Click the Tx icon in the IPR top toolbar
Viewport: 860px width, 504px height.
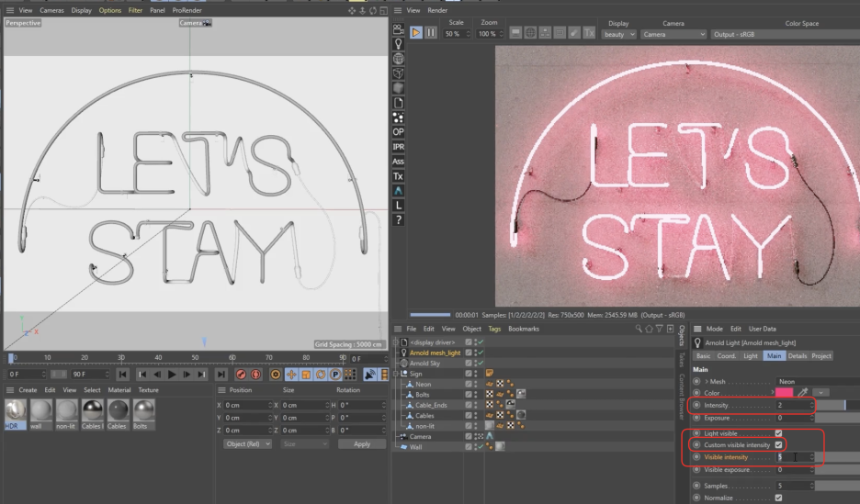point(589,33)
